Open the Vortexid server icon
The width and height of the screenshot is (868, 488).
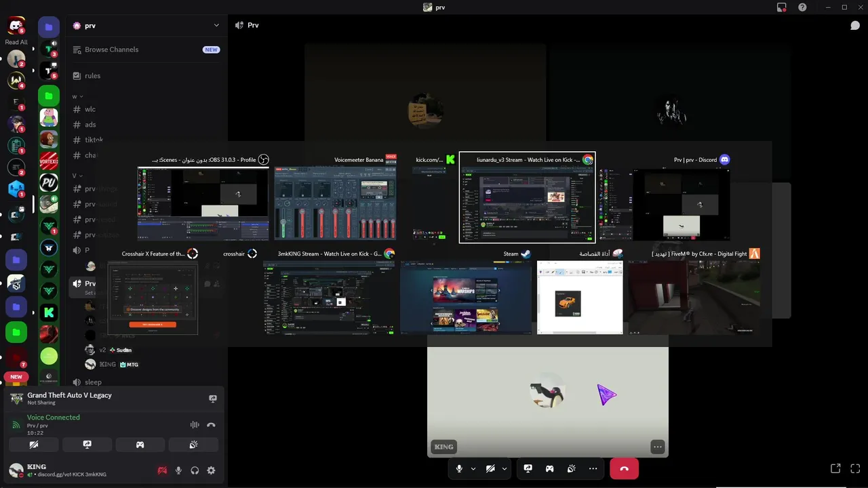(49, 161)
